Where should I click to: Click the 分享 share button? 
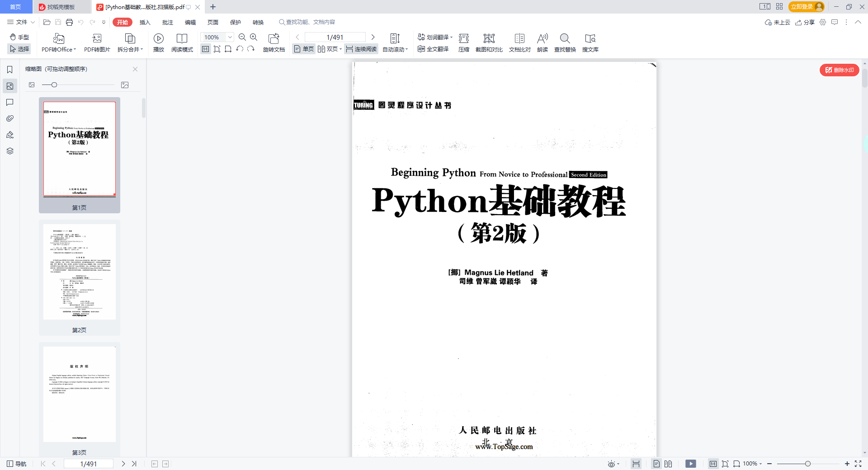click(805, 22)
